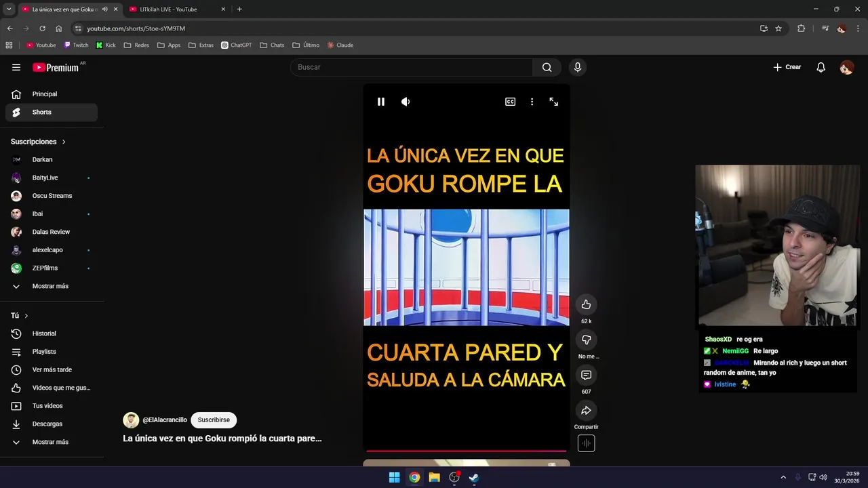Open Descargas in the sidebar
Screen dimensions: 868x488
(x=52, y=424)
